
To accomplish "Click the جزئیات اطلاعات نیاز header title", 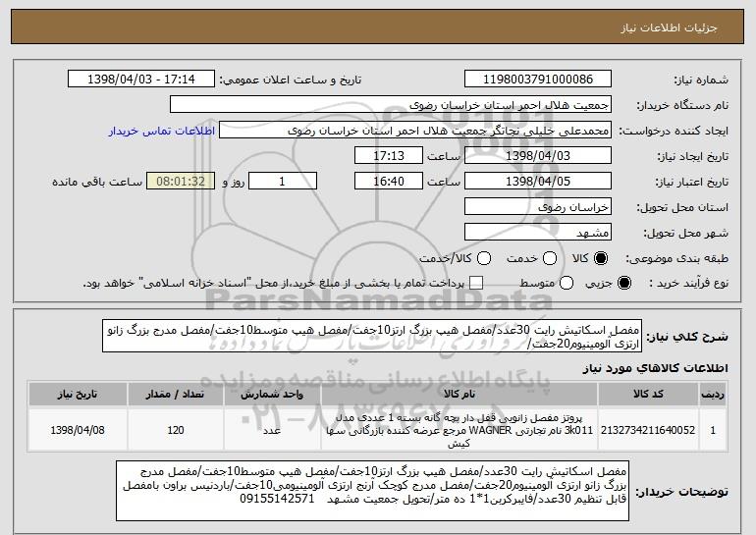I will [669, 27].
